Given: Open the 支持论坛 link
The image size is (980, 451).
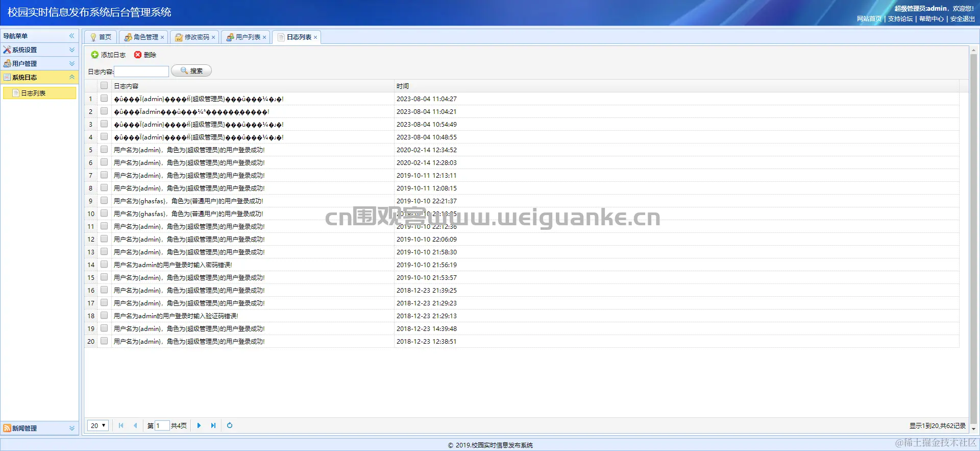Looking at the screenshot, I should pos(900,19).
